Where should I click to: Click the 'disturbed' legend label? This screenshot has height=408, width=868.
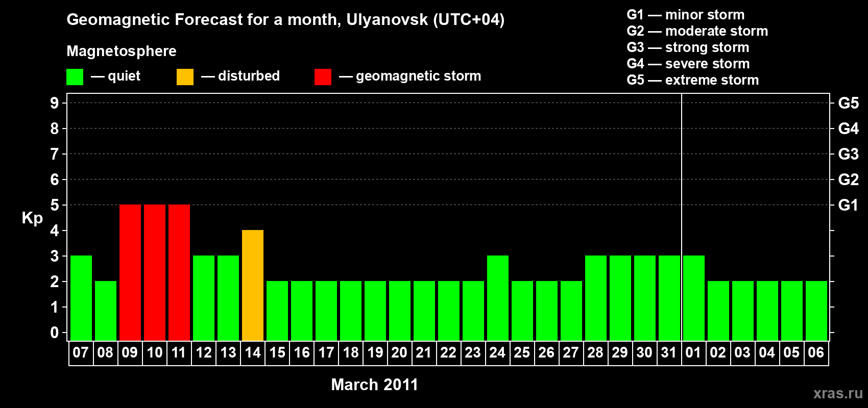249,76
